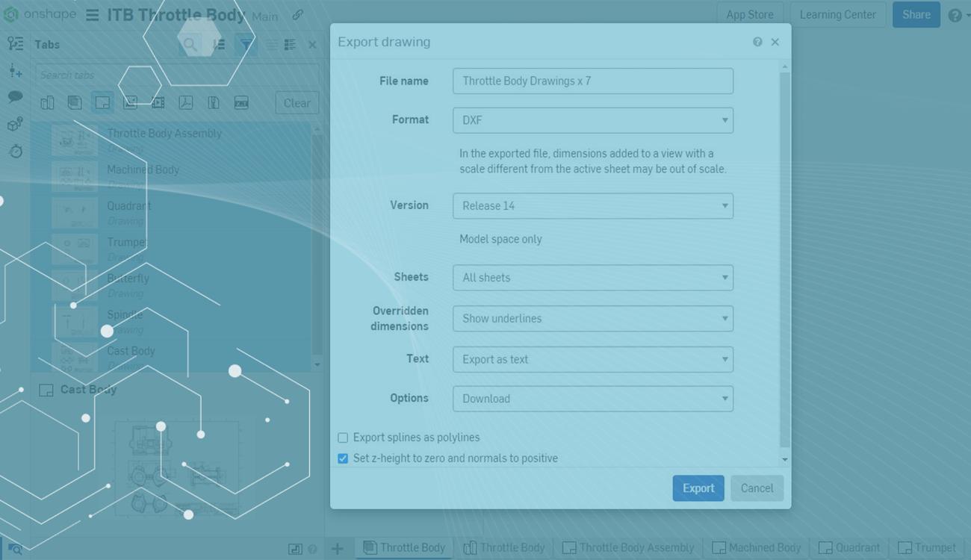The width and height of the screenshot is (971, 560).
Task: Open Export drawing dialog help
Action: tap(757, 42)
